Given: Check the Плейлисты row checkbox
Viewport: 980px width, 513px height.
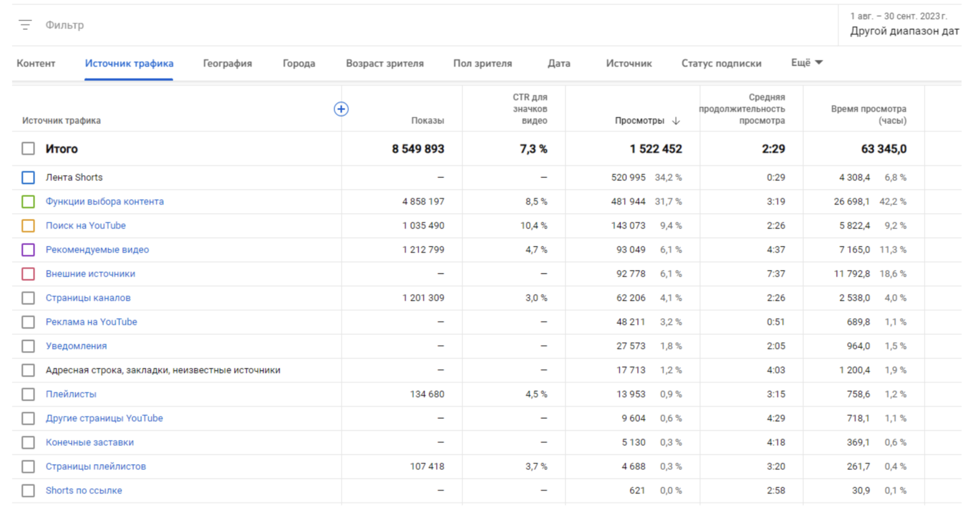Looking at the screenshot, I should pos(28,394).
